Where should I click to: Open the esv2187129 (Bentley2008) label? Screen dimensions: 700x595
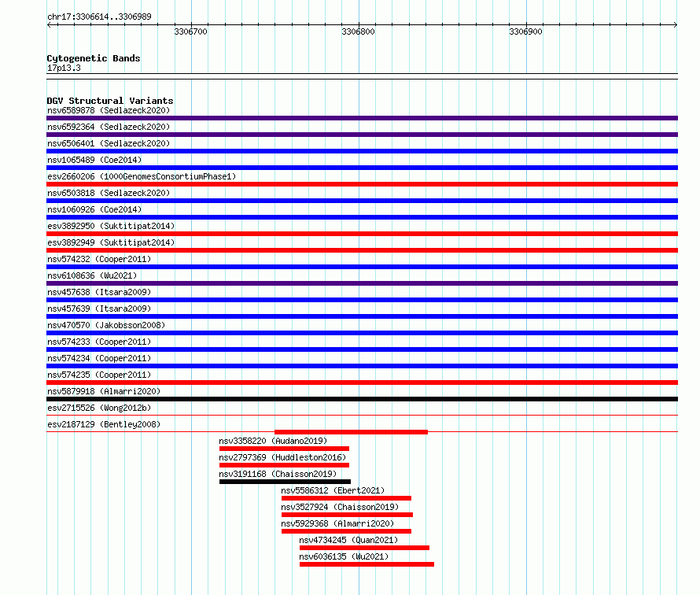[x=104, y=424]
